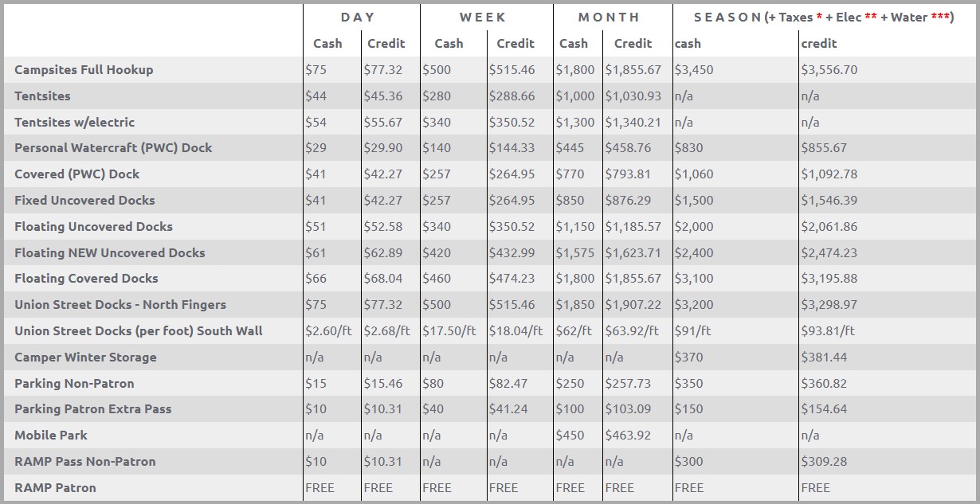Click the DAY column header

coord(358,17)
